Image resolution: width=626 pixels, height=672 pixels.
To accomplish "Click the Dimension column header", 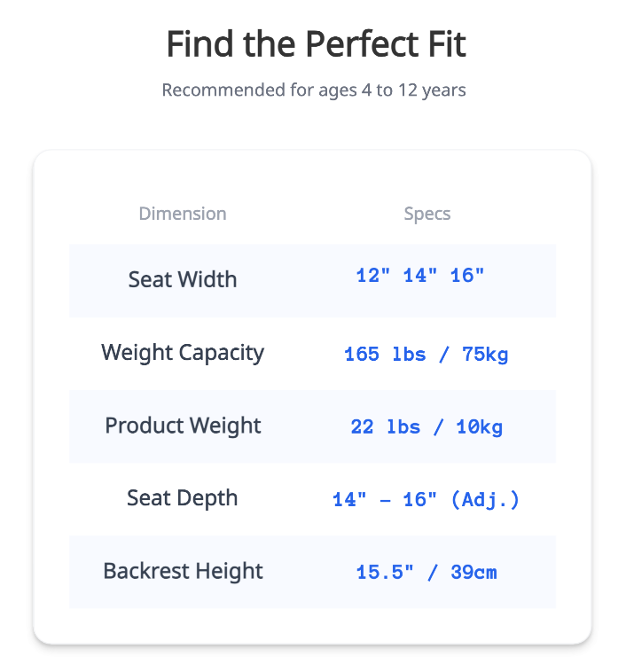I will pos(183,214).
